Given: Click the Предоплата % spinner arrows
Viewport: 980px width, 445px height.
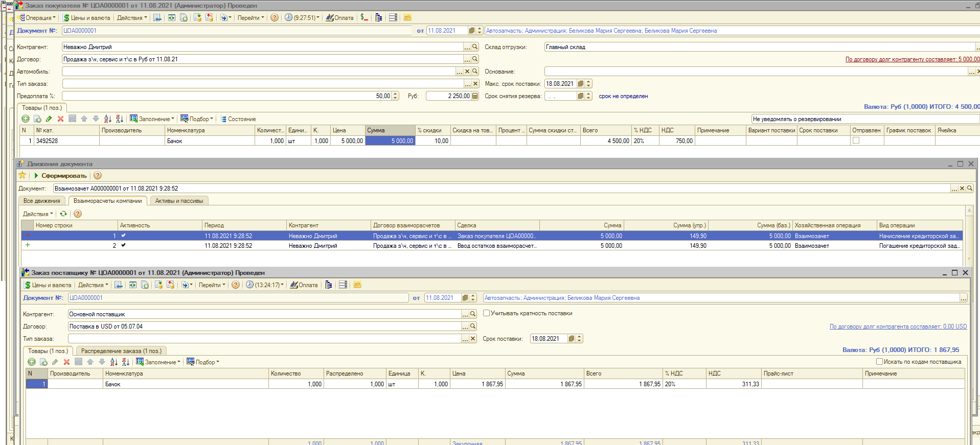Looking at the screenshot, I should tap(395, 96).
